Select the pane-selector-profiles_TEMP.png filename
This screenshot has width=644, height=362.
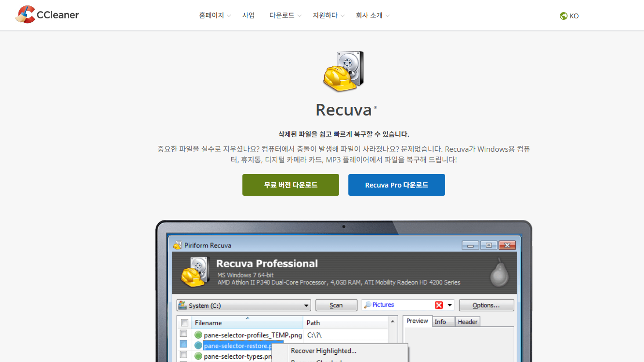coord(253,335)
